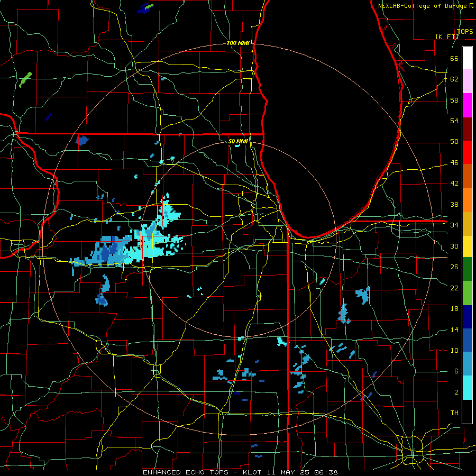
Task: Click the legend value 38
Action: pyautogui.click(x=454, y=204)
